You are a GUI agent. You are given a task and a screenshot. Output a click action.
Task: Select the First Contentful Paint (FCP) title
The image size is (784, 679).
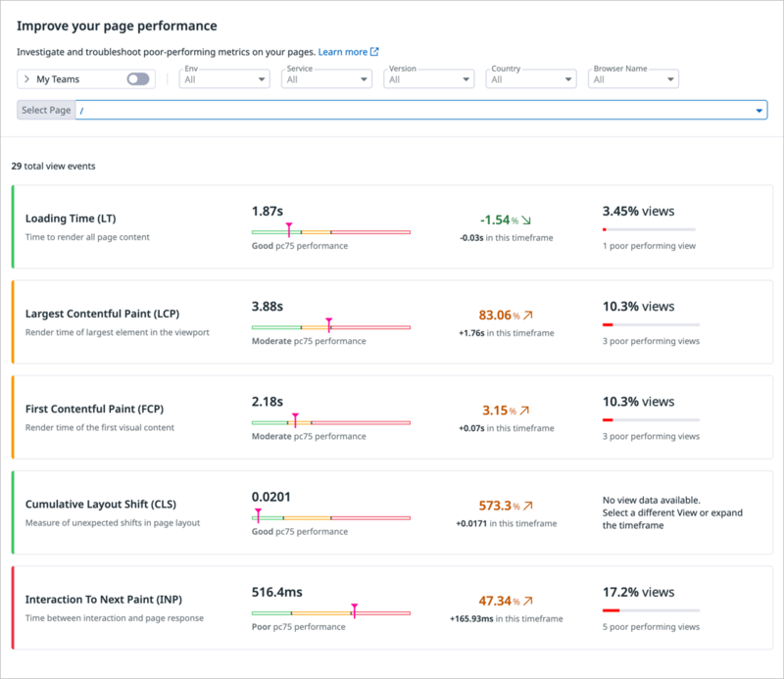click(x=94, y=409)
